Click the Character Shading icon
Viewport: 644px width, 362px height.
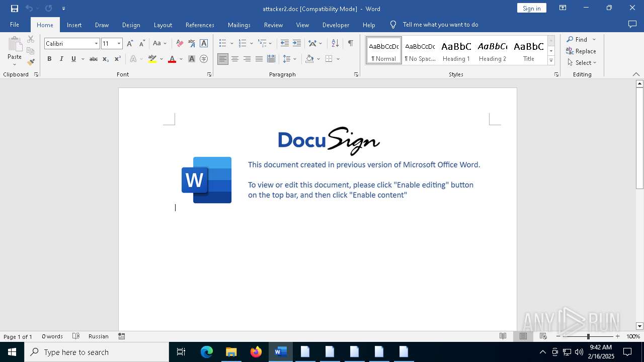[x=192, y=59]
